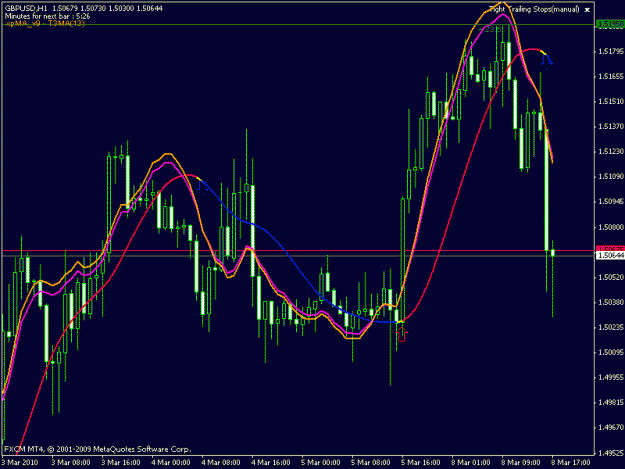This screenshot has height=469, width=625.
Task: Click the 4 Mar 16:00 time axis label
Action: (271, 462)
